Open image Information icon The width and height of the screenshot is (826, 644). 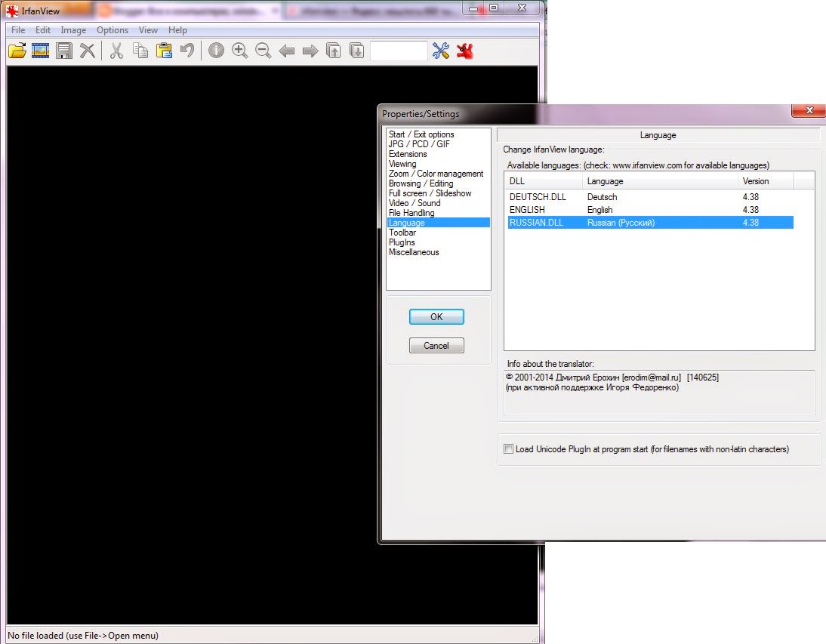coord(216,51)
